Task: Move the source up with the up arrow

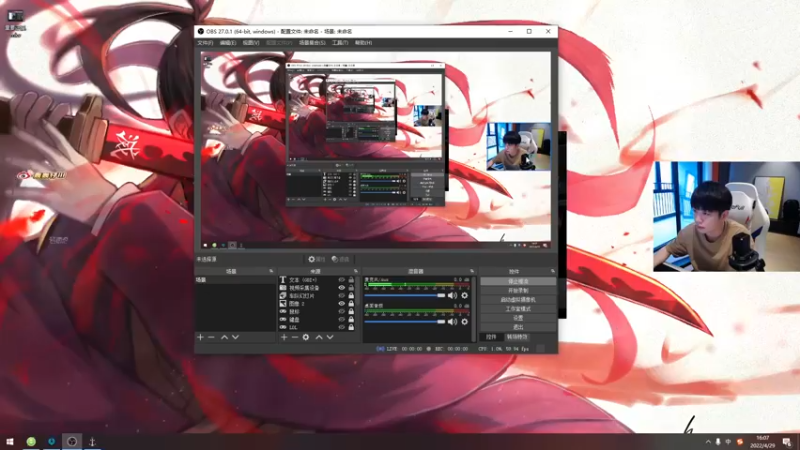Action: 319,337
